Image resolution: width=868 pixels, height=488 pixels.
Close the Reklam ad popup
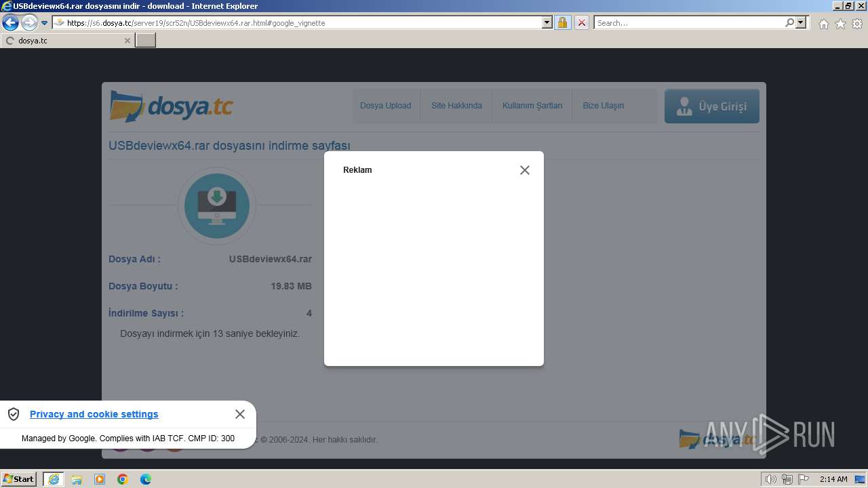(x=524, y=170)
